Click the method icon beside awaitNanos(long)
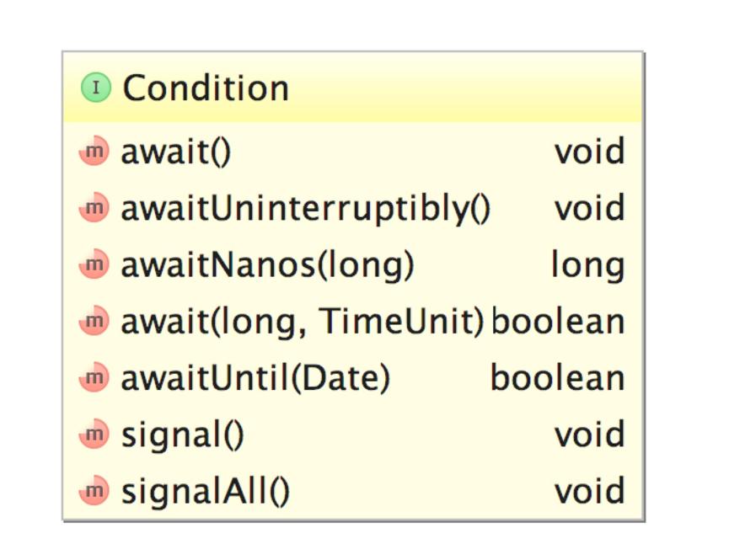The width and height of the screenshot is (729, 560). 94,265
